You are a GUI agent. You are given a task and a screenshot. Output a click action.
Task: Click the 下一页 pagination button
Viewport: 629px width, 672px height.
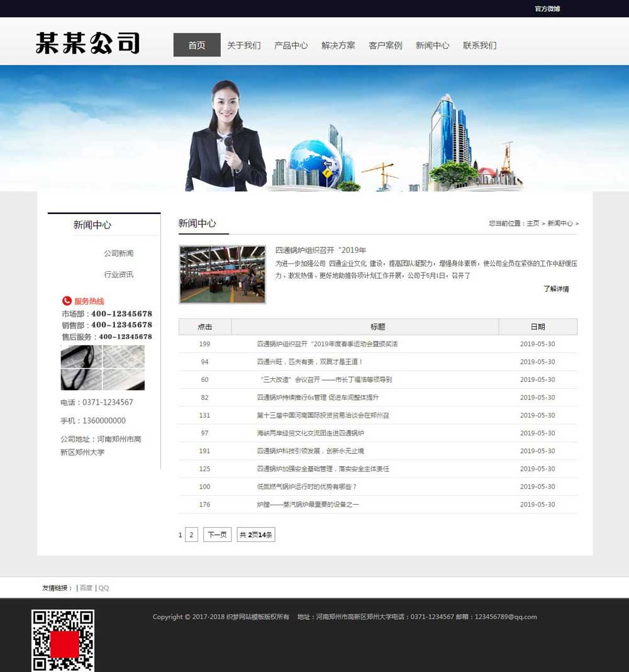point(216,534)
